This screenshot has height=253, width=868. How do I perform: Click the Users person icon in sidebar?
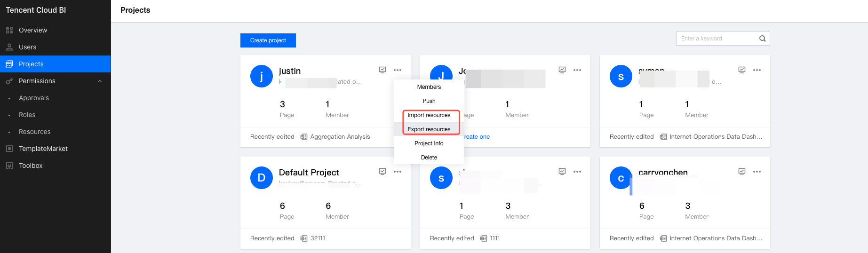(x=9, y=47)
